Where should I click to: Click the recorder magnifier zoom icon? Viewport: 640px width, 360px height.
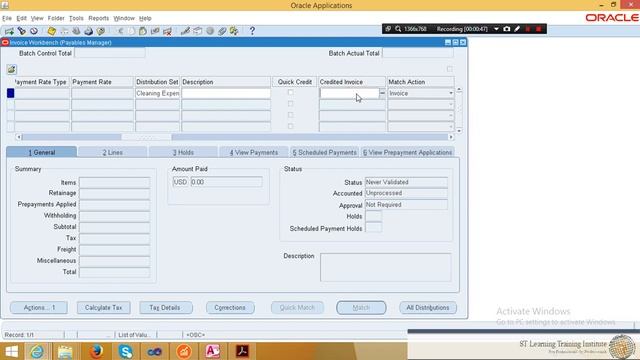click(x=398, y=29)
